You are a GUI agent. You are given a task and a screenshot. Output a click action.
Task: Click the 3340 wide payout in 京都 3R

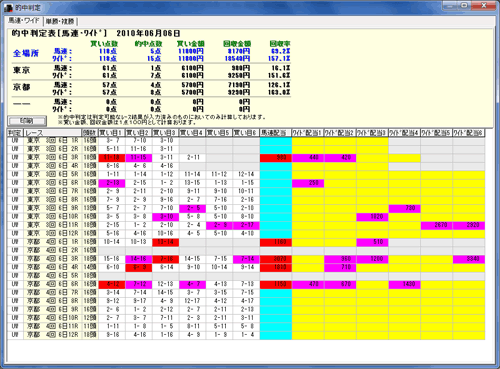(469, 259)
